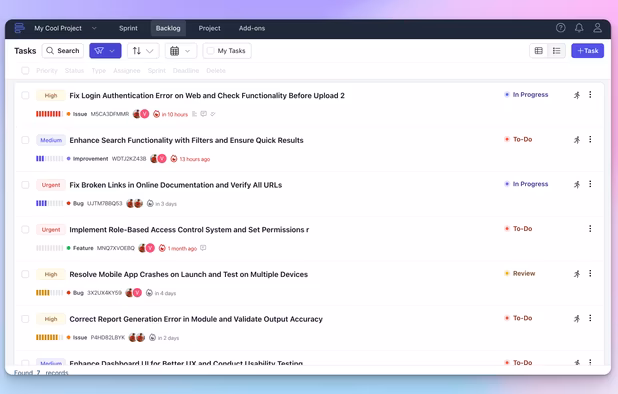Open Fix Broken Links in Online Documentation task
Image resolution: width=618 pixels, height=394 pixels.
coord(176,185)
